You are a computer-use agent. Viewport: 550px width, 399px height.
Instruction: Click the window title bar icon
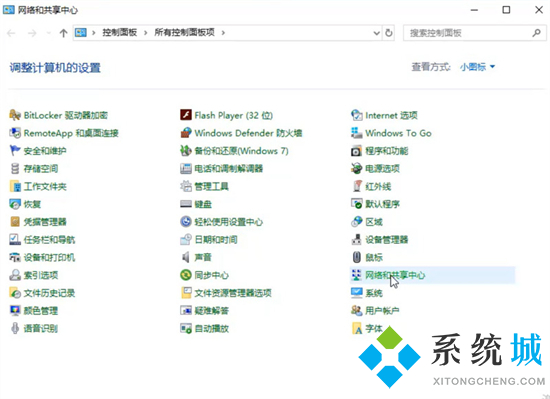coord(8,9)
